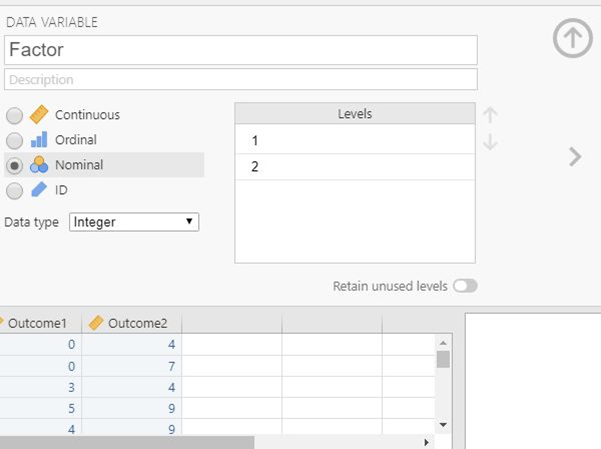The image size is (601, 449).
Task: Click the Continuous label text
Action: tap(87, 115)
